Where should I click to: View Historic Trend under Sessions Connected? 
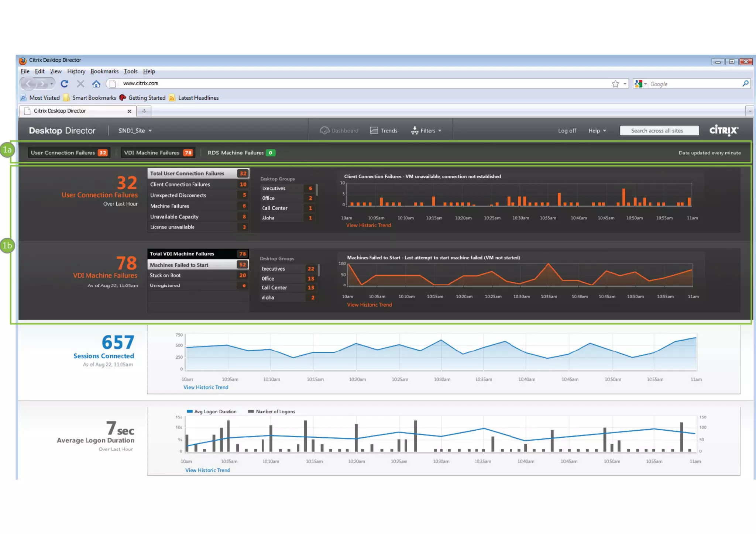pyautogui.click(x=206, y=387)
